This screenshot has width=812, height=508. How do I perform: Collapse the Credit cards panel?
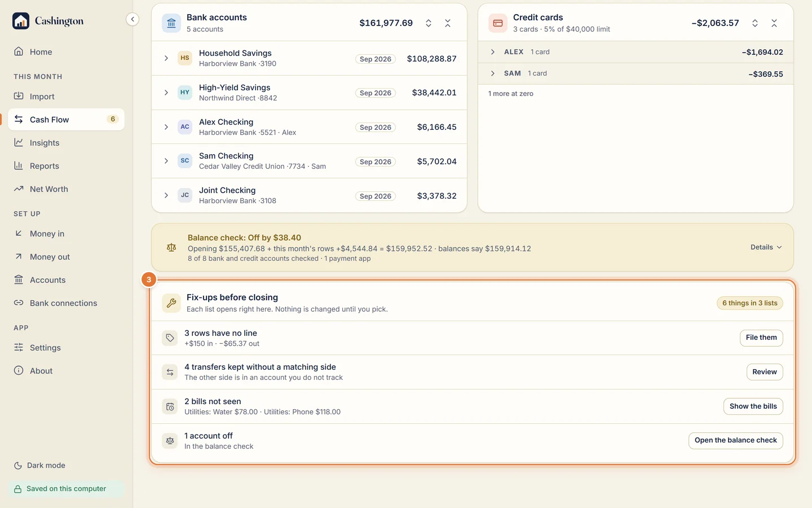click(x=774, y=23)
